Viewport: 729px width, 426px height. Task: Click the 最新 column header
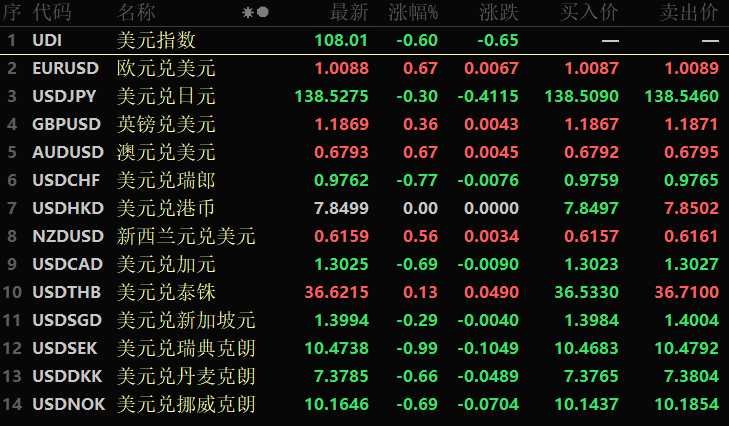349,13
